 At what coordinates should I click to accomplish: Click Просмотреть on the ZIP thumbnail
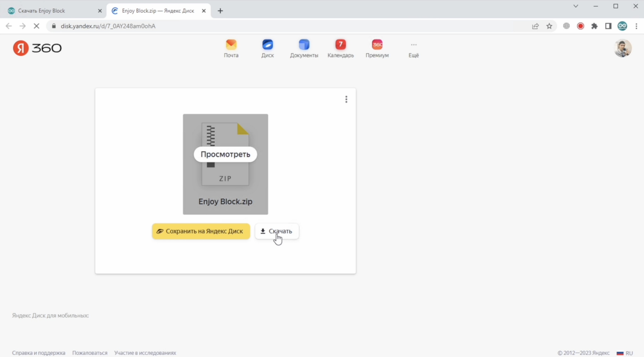[225, 154]
